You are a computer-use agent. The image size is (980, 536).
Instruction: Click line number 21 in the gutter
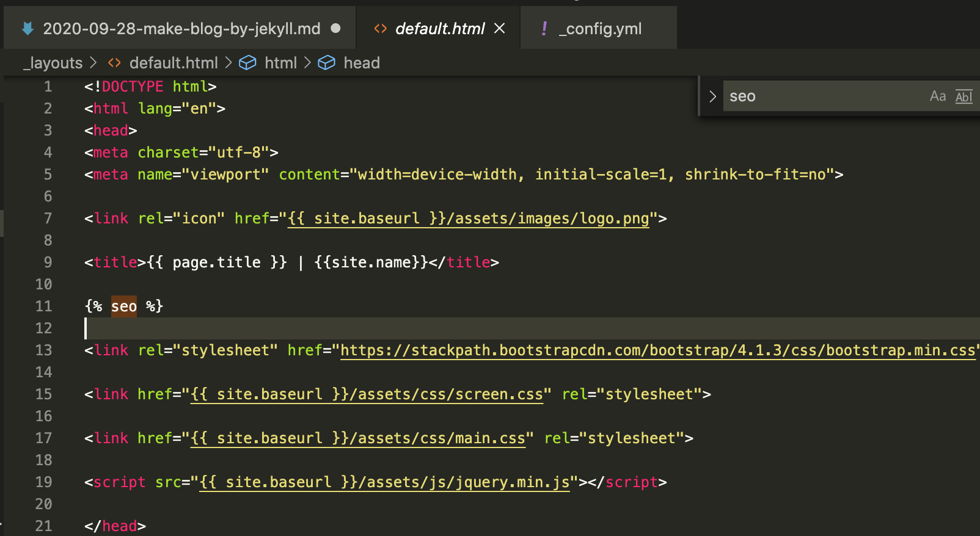(x=43, y=526)
